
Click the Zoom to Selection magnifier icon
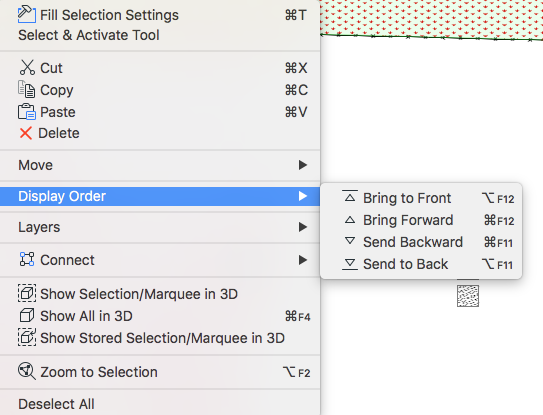pos(27,371)
